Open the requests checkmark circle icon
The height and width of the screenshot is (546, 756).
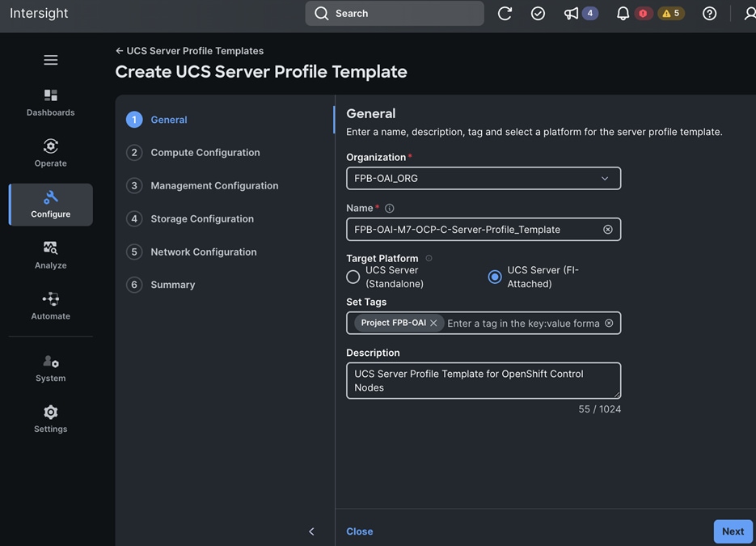[x=538, y=13]
